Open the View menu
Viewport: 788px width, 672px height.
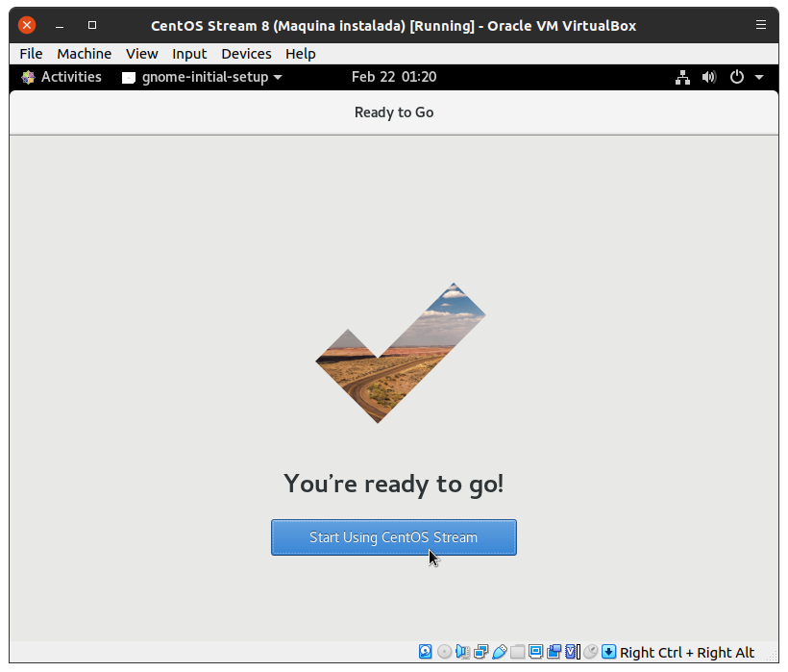tap(141, 54)
